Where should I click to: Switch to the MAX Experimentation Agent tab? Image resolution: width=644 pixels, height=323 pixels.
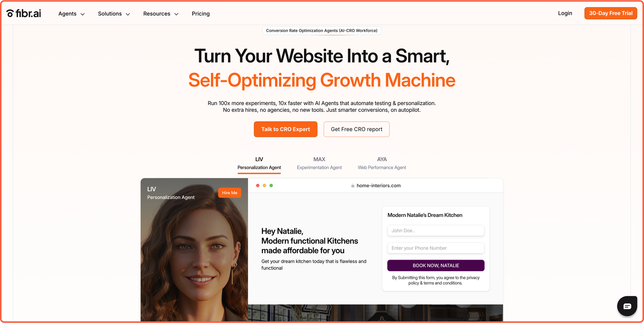pos(319,163)
